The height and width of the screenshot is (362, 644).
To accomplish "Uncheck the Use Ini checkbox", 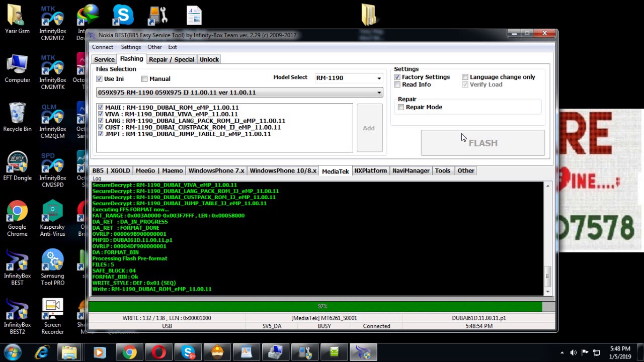I will tap(99, 79).
